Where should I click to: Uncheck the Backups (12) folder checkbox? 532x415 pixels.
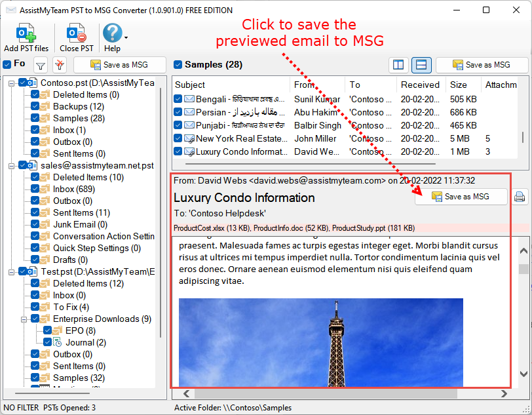point(35,106)
